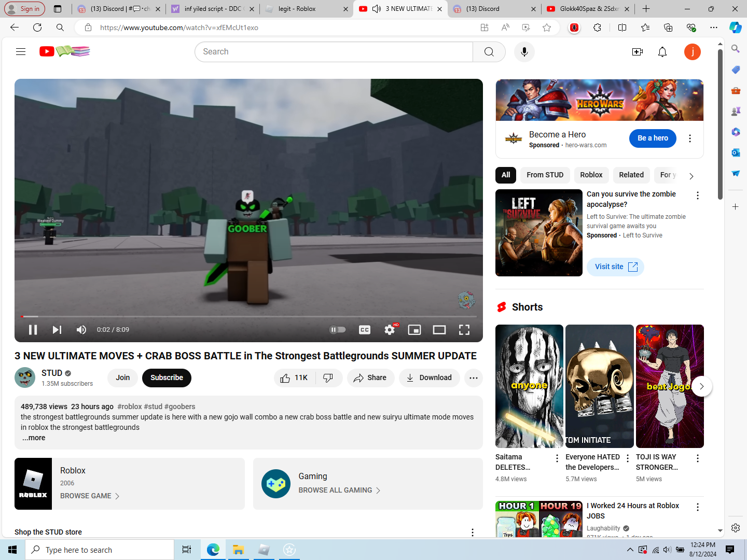
Task: Browse the Roblox game page
Action: pos(90,496)
